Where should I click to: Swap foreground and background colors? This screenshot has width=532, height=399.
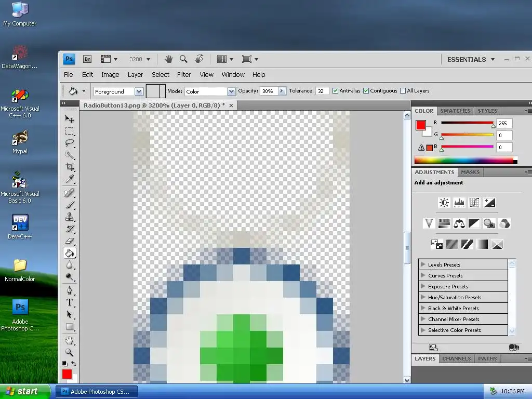coord(74,364)
